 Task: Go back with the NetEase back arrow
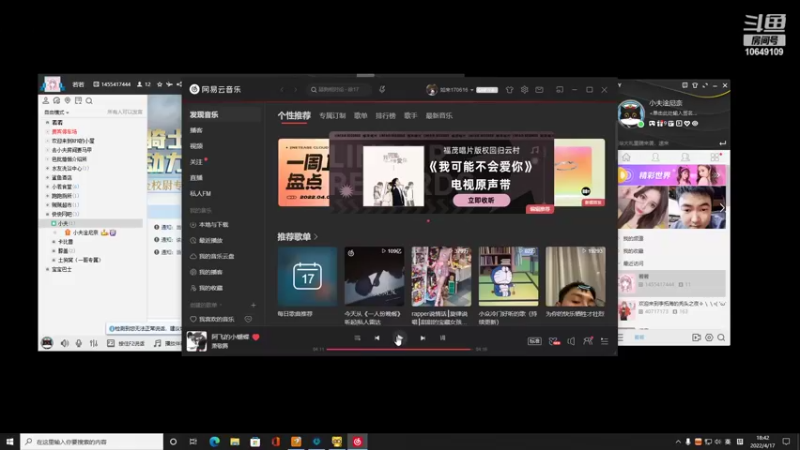click(x=282, y=89)
